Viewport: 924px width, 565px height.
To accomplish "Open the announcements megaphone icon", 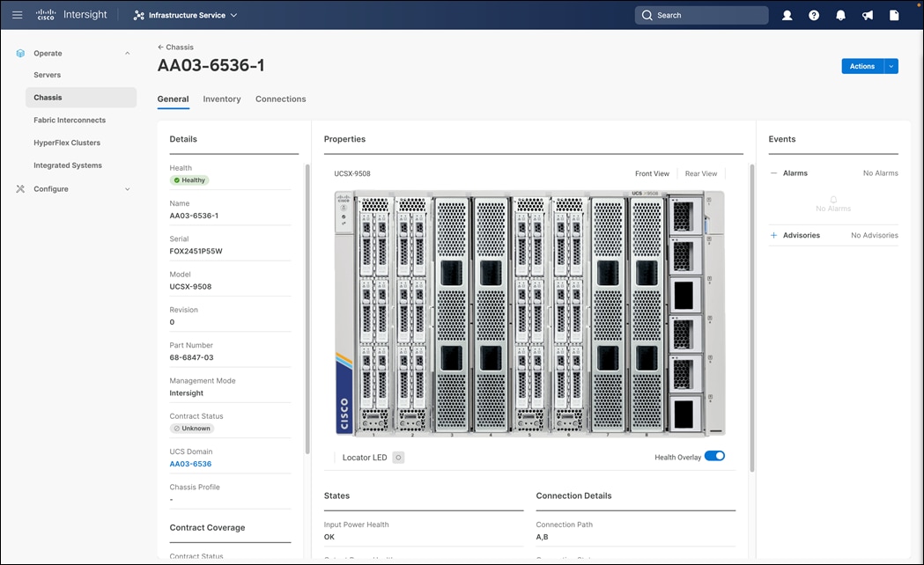I will (867, 15).
